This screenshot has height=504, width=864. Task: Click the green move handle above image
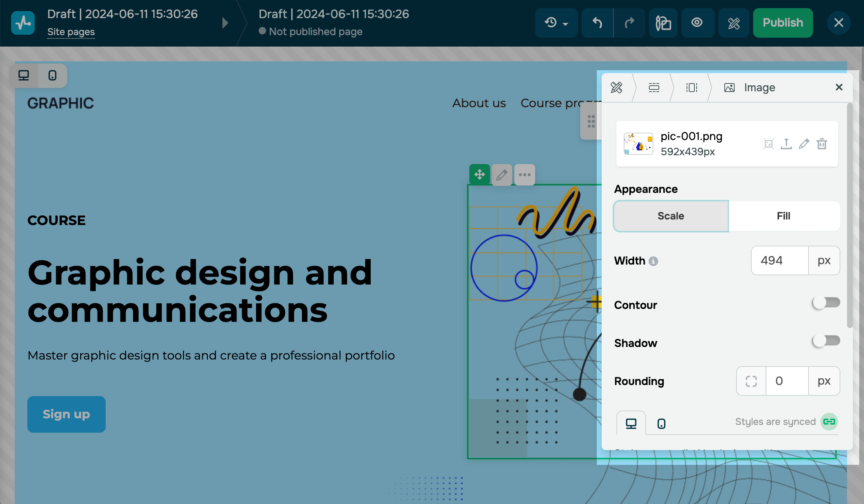pyautogui.click(x=479, y=174)
